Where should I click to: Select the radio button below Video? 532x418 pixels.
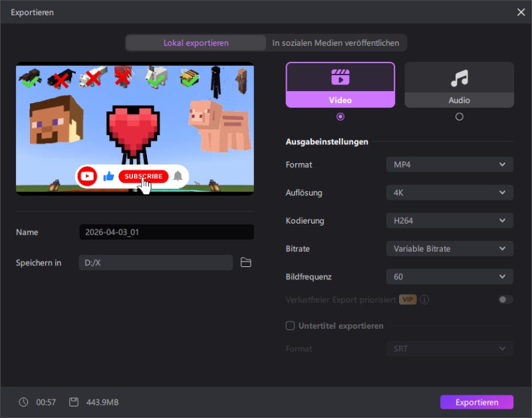[x=340, y=116]
